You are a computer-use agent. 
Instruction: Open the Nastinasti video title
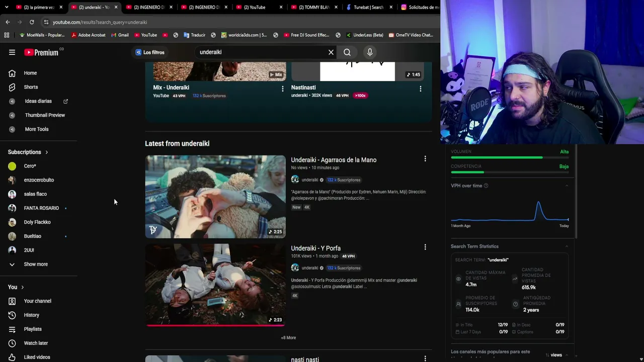point(303,87)
